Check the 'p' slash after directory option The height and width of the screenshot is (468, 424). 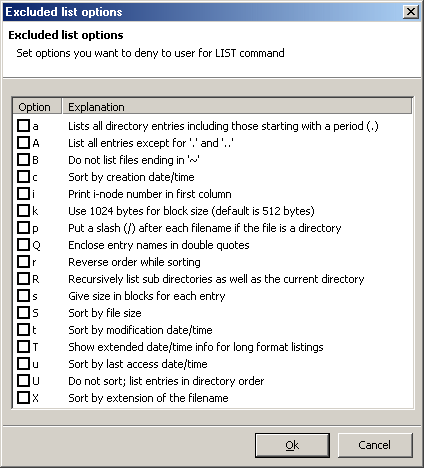click(23, 228)
